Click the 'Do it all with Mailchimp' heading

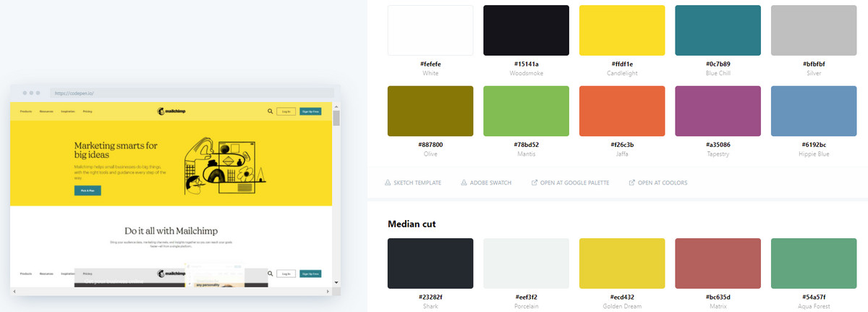[x=171, y=230]
